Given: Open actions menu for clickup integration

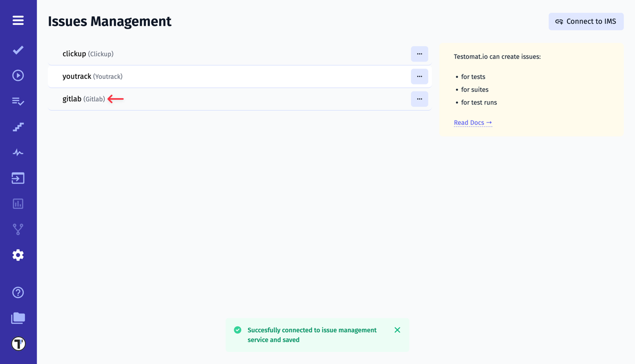Looking at the screenshot, I should click(x=419, y=54).
